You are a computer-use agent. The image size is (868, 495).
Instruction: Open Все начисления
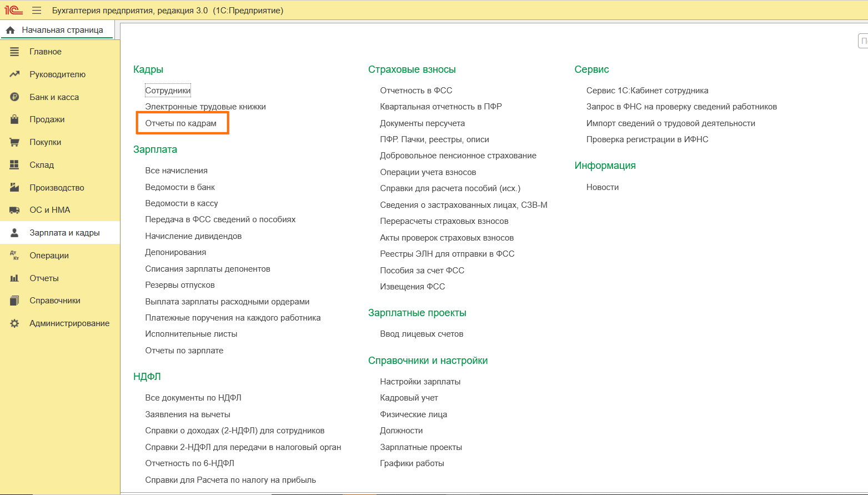(176, 171)
